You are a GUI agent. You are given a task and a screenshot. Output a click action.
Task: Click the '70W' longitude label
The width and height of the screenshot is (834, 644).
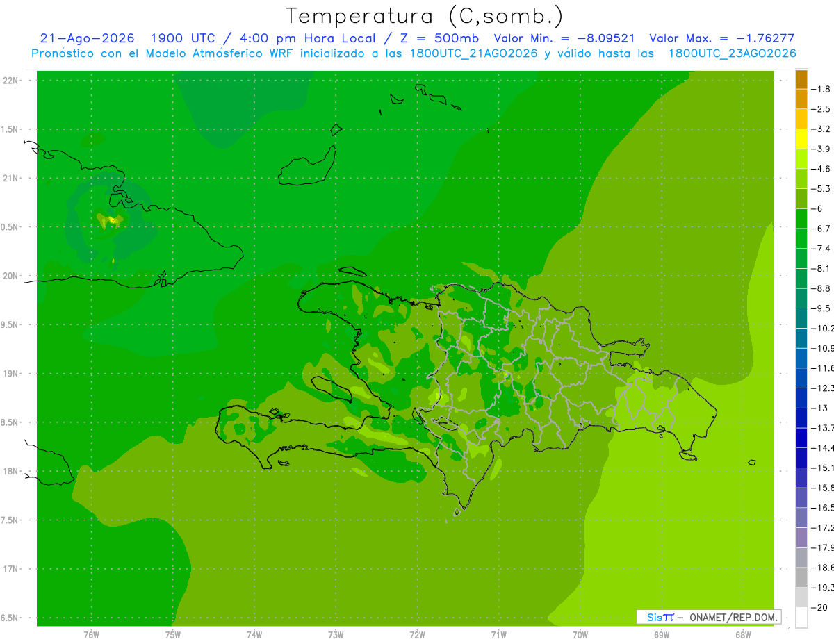pos(580,635)
